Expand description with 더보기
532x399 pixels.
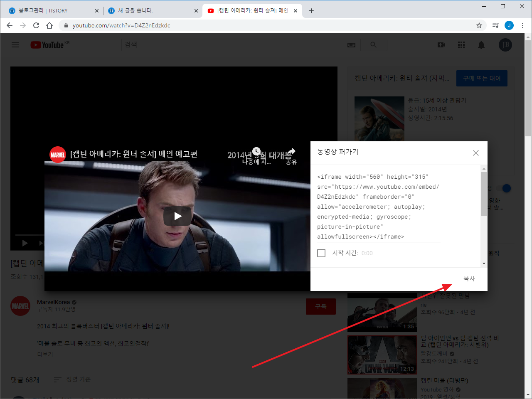45,354
